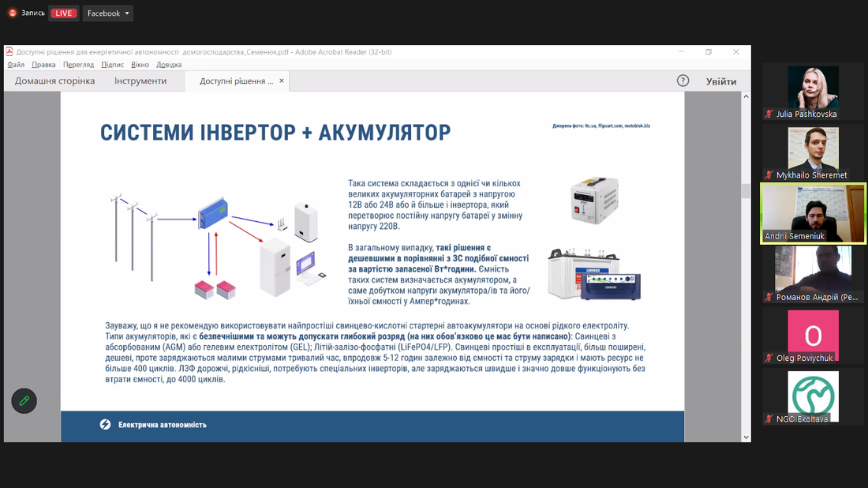Screen dimensions: 868x488
Task: Click muted mic icon for Oleg Poviychuk
Action: pyautogui.click(x=769, y=358)
